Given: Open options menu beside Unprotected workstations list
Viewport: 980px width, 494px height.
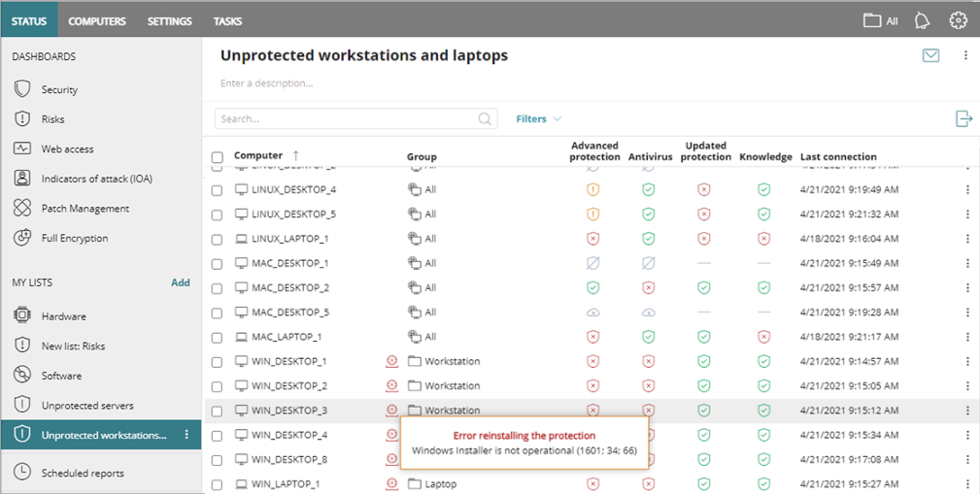Looking at the screenshot, I should tap(186, 435).
